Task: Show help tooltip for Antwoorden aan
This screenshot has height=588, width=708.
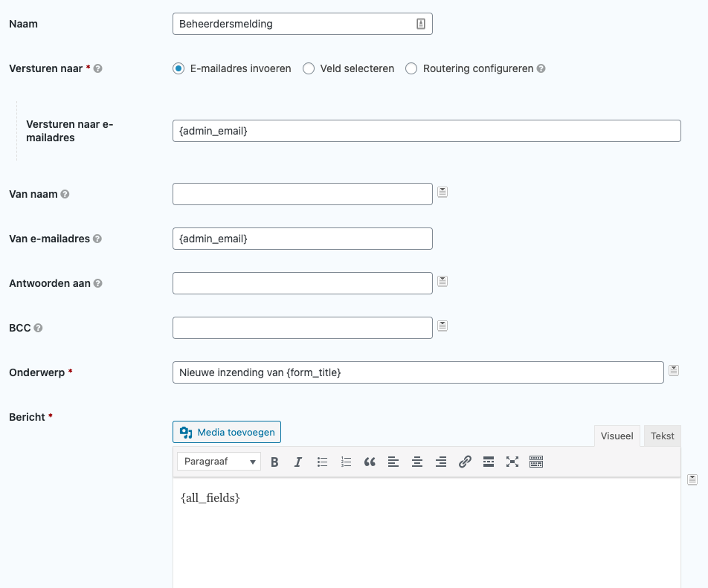Action: point(97,283)
